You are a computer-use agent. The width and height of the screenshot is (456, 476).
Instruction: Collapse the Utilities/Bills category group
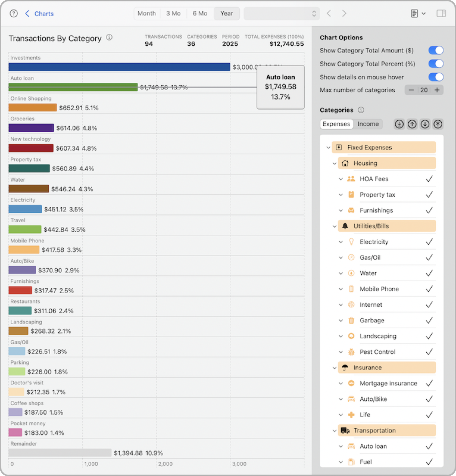[x=335, y=226]
